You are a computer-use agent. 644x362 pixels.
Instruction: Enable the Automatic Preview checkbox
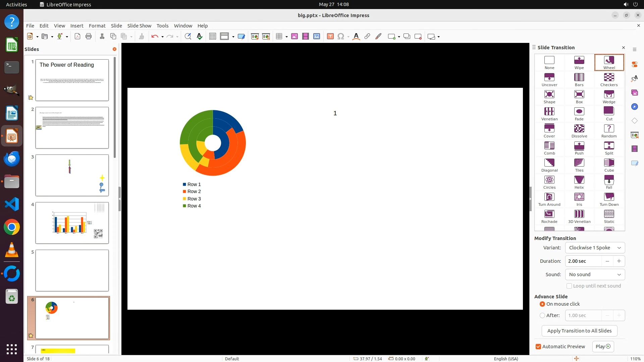pos(538,347)
